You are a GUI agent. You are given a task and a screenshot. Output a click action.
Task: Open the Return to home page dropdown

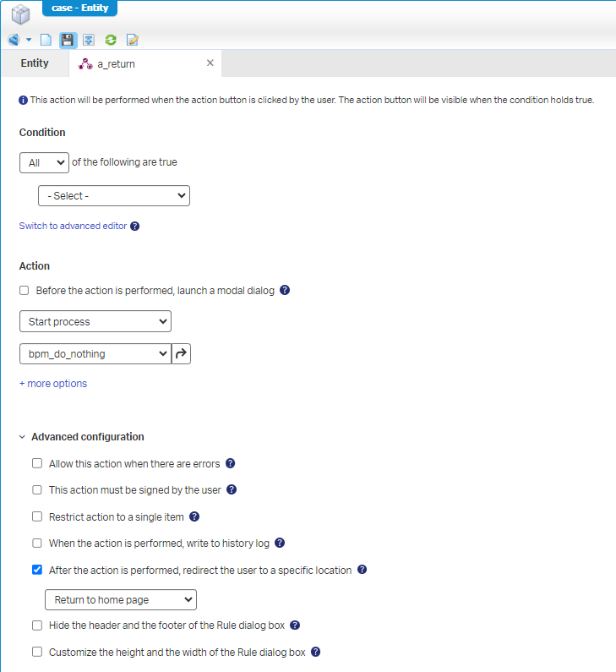[x=121, y=599]
